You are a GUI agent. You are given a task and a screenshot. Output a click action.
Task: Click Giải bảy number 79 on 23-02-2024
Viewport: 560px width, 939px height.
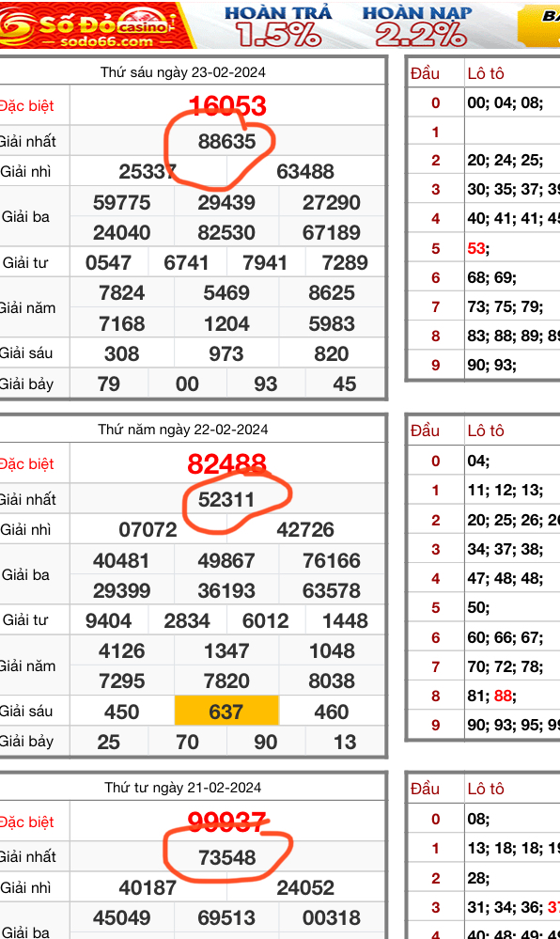(109, 383)
